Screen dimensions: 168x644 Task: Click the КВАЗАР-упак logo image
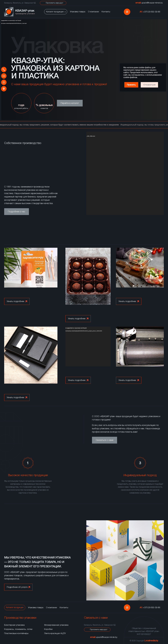pyautogui.click(x=9, y=12)
